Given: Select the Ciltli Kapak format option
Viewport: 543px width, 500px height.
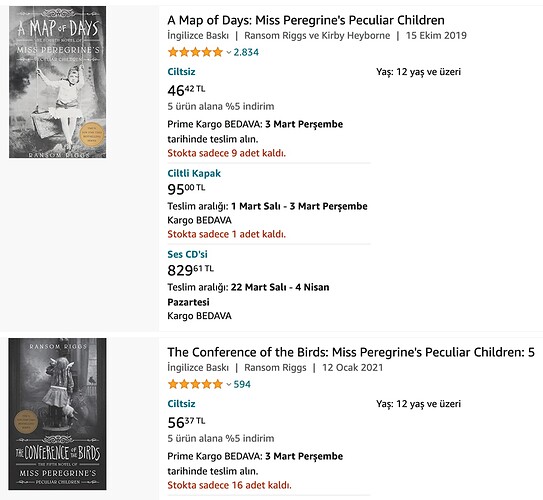Looking at the screenshot, I should [x=194, y=173].
